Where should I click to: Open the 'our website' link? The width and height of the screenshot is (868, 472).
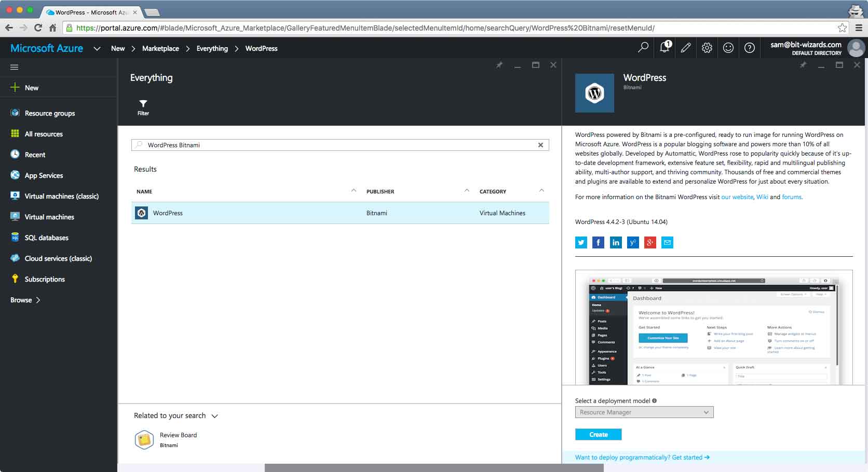tap(737, 197)
